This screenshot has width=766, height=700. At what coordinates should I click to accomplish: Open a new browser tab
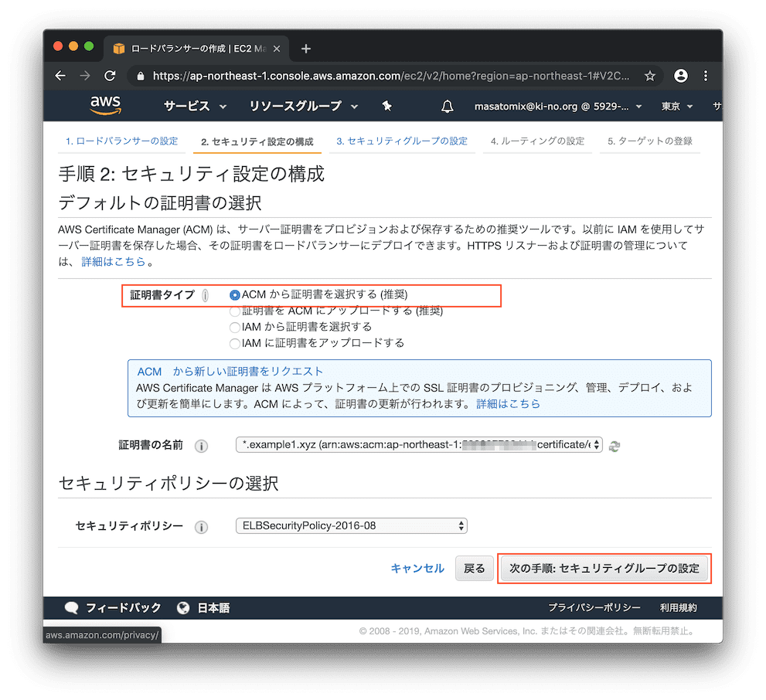point(306,49)
